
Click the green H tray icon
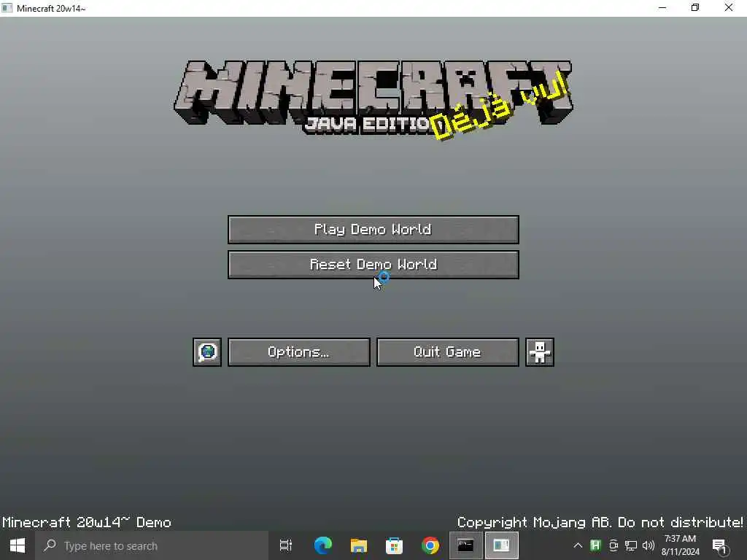point(595,545)
